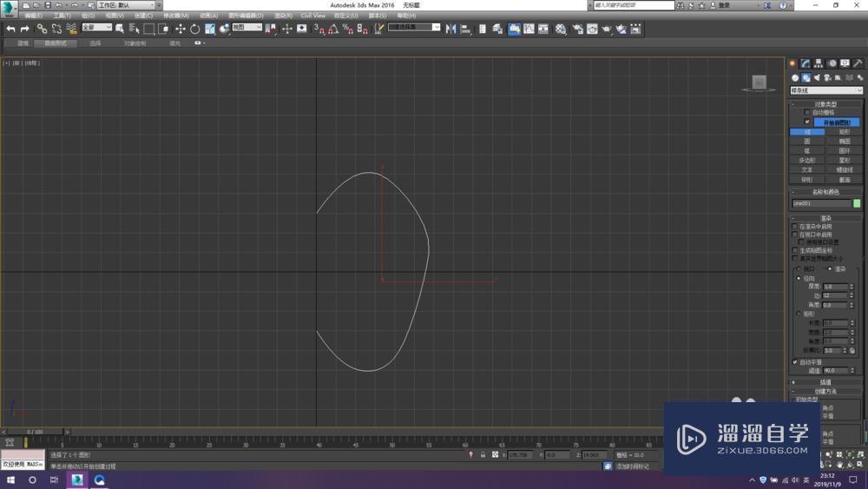Open the named selection sets dropdown

click(x=414, y=27)
